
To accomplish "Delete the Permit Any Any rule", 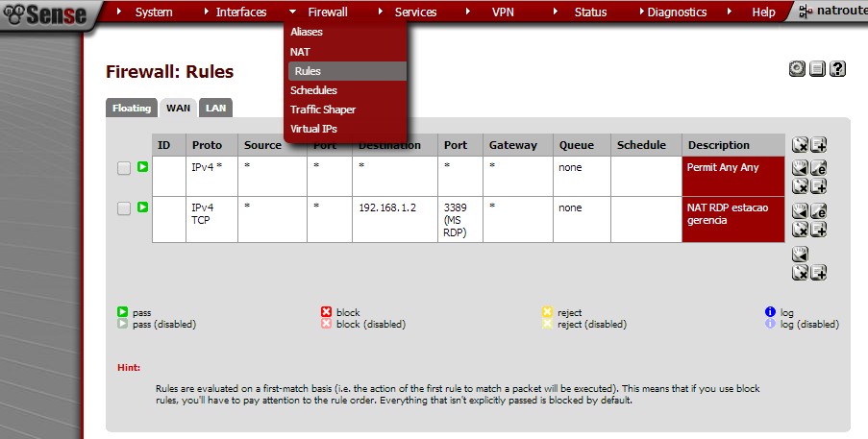I will pos(800,185).
